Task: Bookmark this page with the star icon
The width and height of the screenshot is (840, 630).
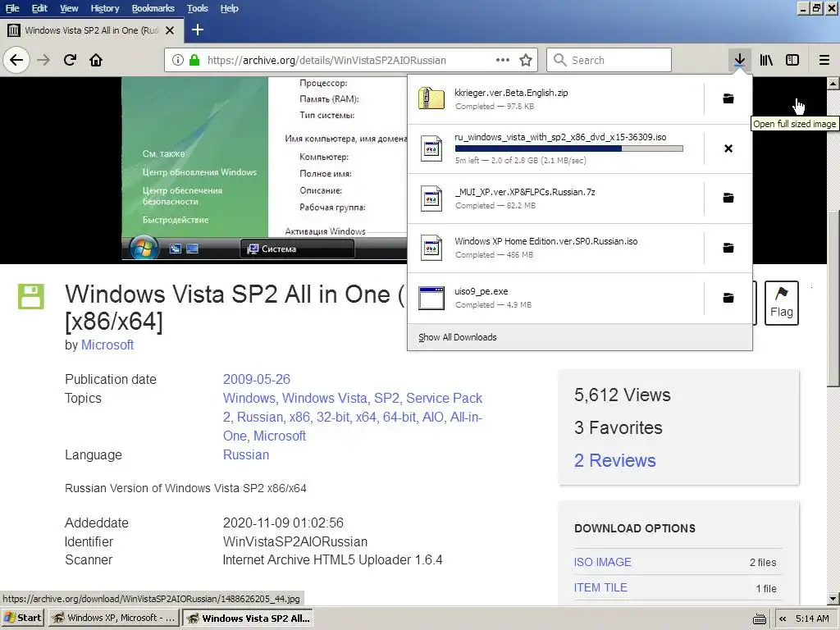Action: point(526,60)
